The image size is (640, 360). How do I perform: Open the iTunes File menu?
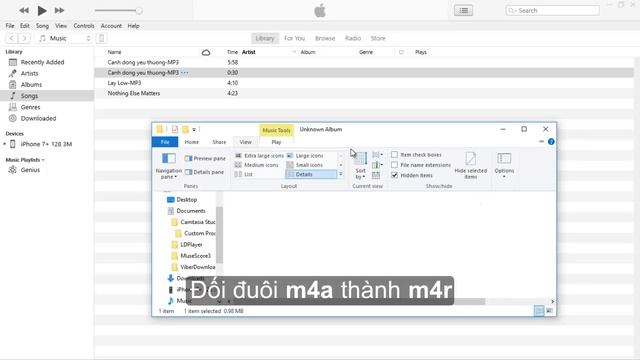click(10, 26)
